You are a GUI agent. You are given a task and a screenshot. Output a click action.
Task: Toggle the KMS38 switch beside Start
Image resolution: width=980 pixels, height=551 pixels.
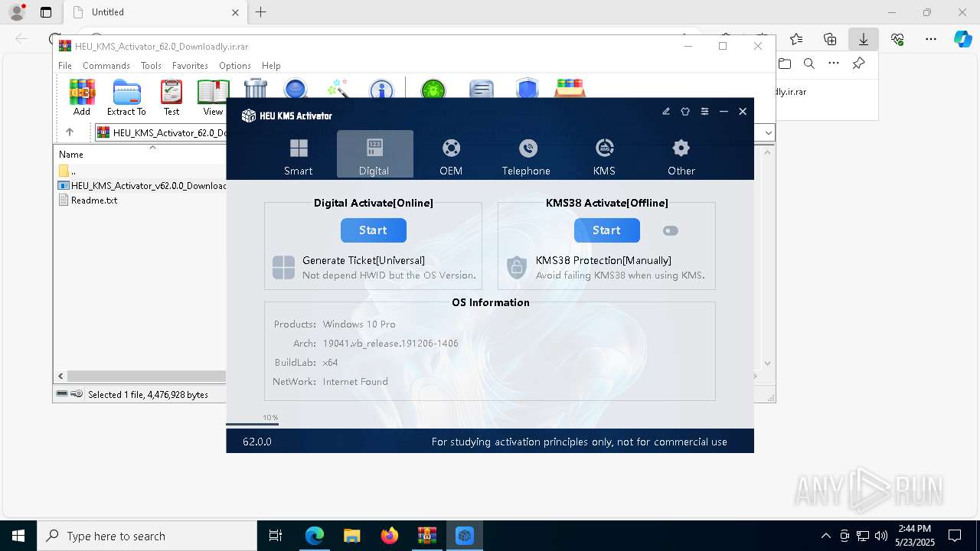[671, 230]
